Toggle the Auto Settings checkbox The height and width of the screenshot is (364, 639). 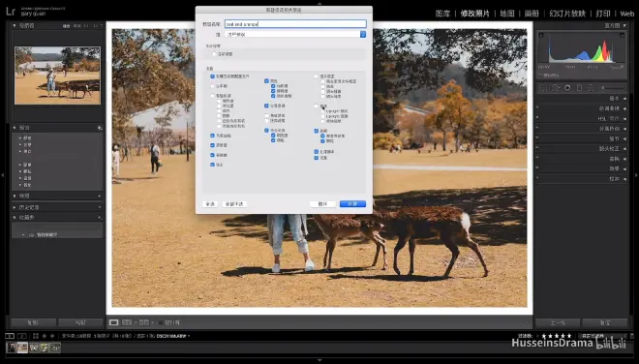(x=214, y=54)
